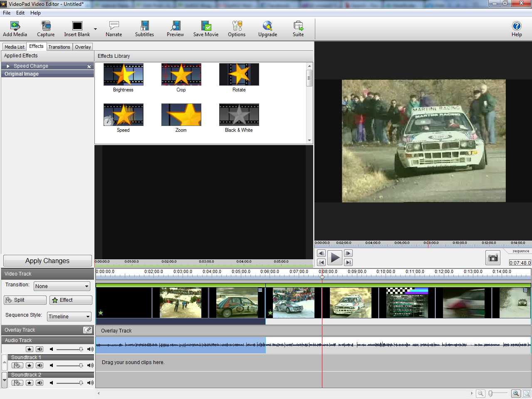Screen dimensions: 532x399
Task: Click the timeline zoom-in magnifier
Action: tap(516, 394)
